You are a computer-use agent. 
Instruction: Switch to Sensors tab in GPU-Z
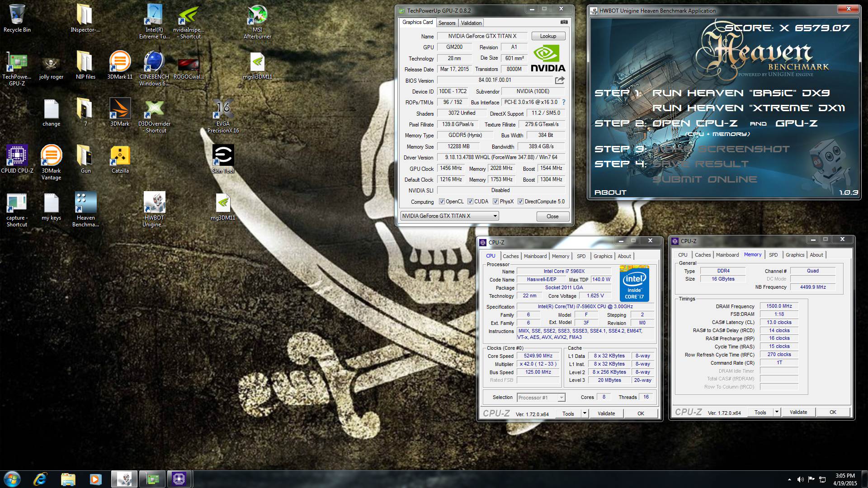447,23
